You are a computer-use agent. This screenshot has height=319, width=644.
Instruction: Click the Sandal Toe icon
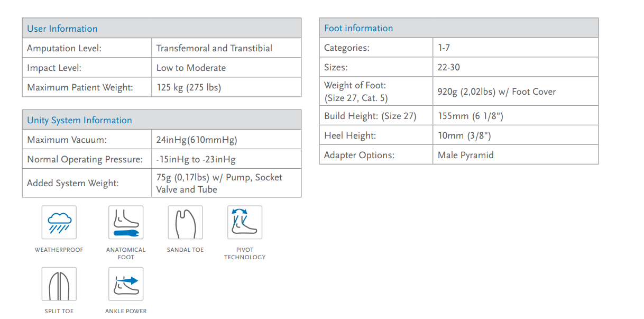(185, 222)
